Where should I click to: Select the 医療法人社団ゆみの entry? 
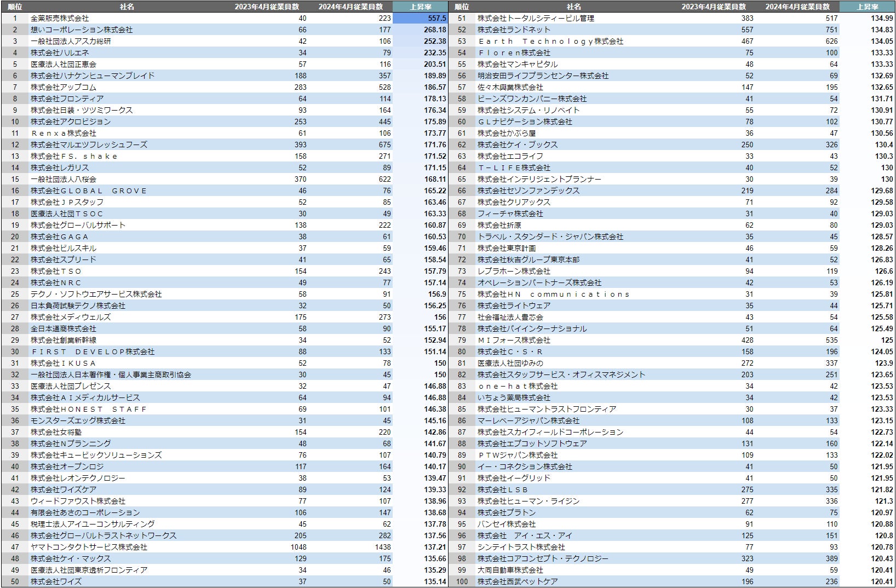click(x=510, y=363)
